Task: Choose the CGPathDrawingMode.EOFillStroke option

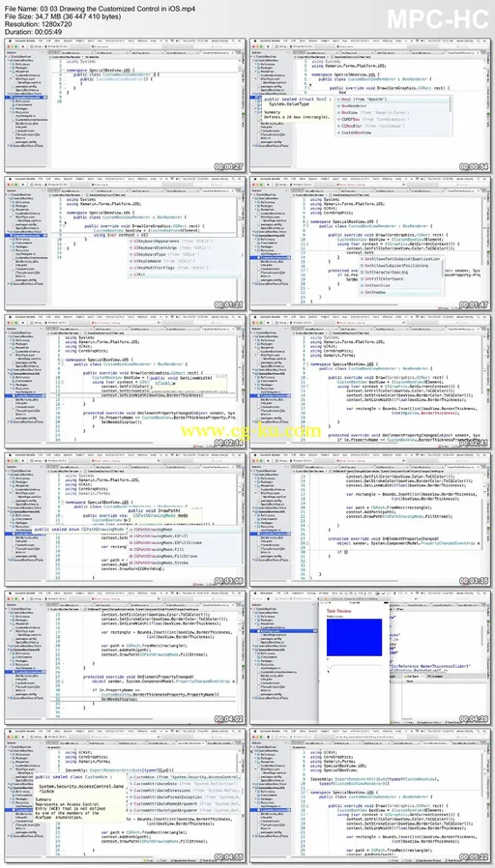Action: 185,543
